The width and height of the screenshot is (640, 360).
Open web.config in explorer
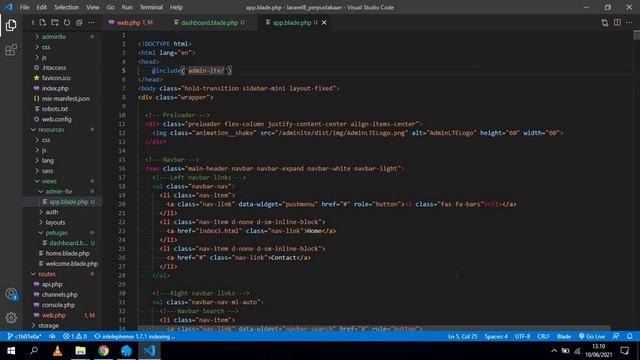(x=56, y=119)
